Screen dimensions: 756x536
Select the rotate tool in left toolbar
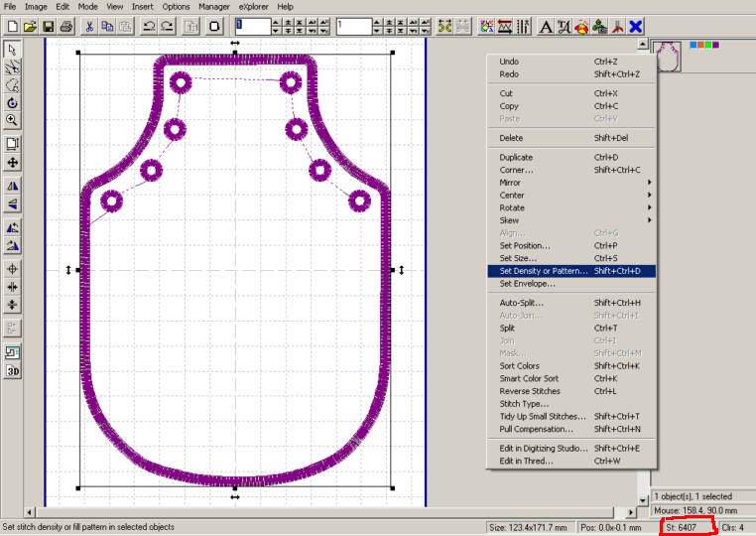12,102
